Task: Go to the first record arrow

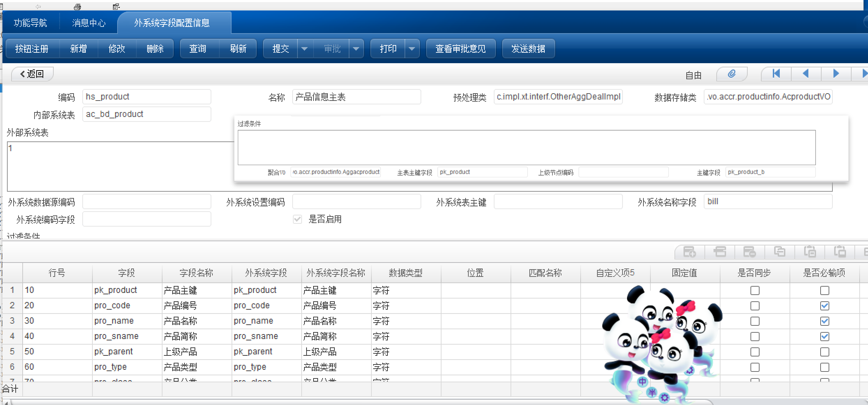Action: point(776,74)
